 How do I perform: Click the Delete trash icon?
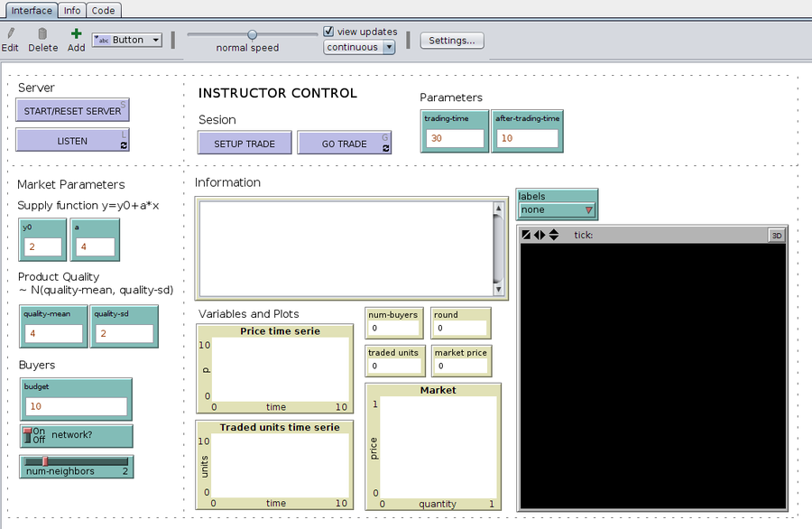[42, 33]
